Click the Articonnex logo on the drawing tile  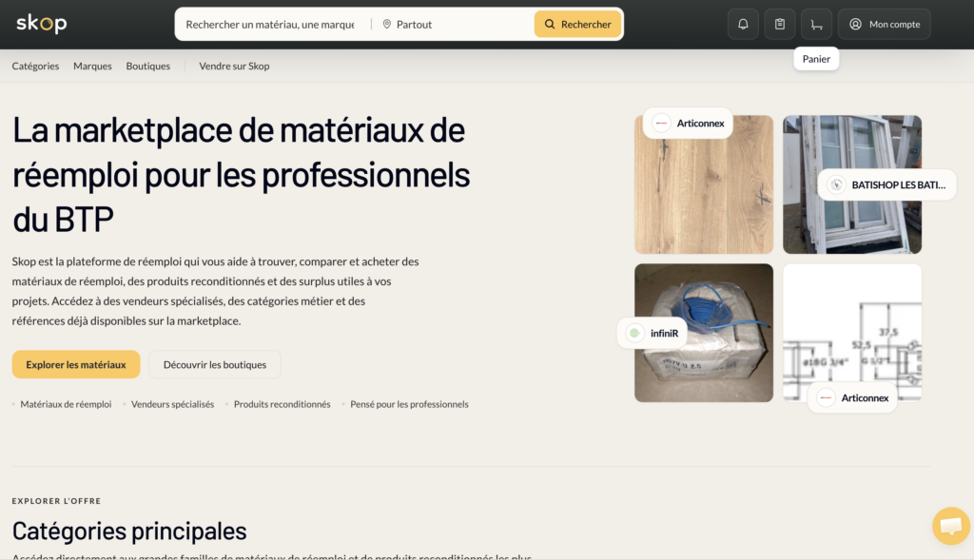[x=826, y=397]
